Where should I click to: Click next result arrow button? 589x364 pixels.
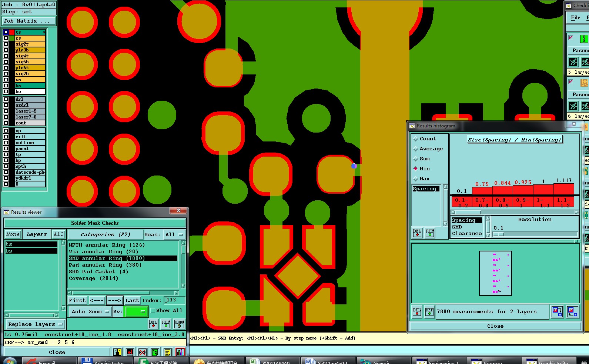click(114, 301)
